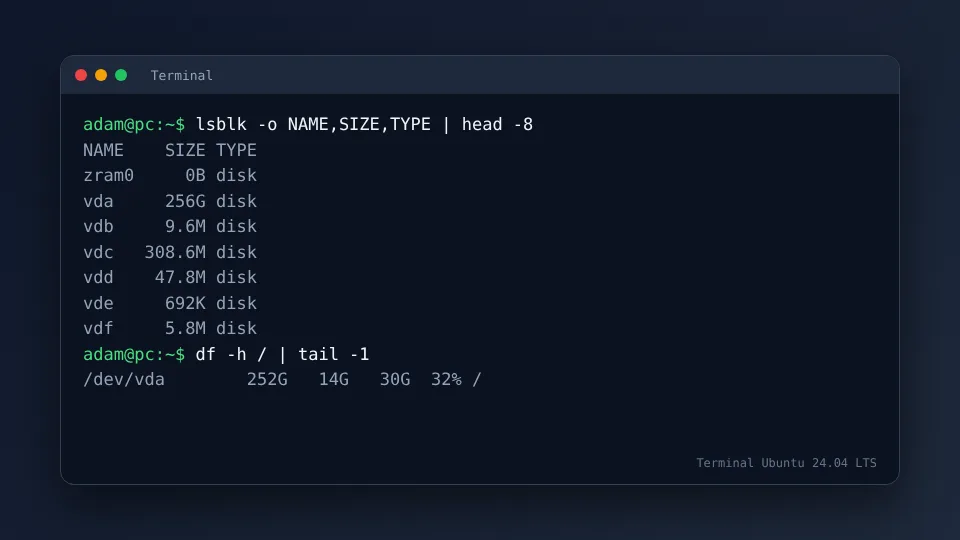
Task: Click the Terminal title text
Action: [182, 75]
